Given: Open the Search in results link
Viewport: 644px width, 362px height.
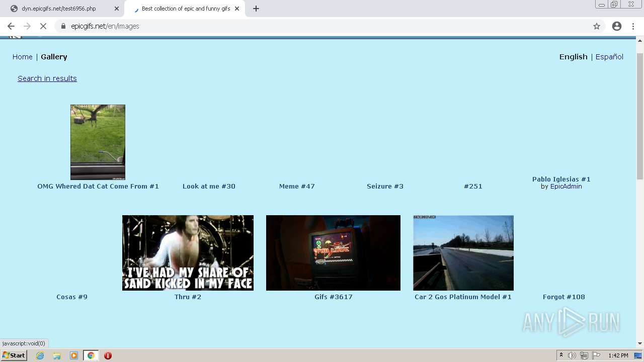Looking at the screenshot, I should click(47, 78).
